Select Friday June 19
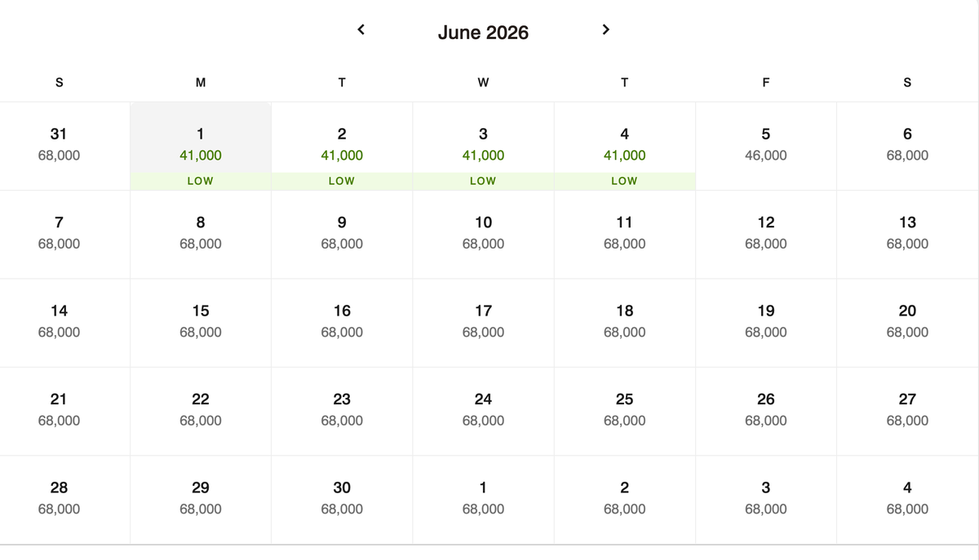 [x=766, y=321]
